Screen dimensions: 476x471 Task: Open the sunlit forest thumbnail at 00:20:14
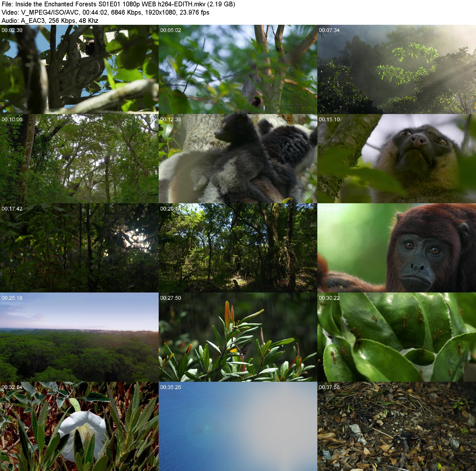238,248
